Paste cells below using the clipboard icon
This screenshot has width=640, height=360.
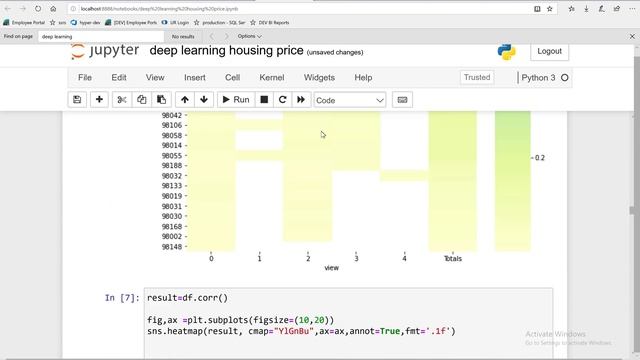coord(162,100)
